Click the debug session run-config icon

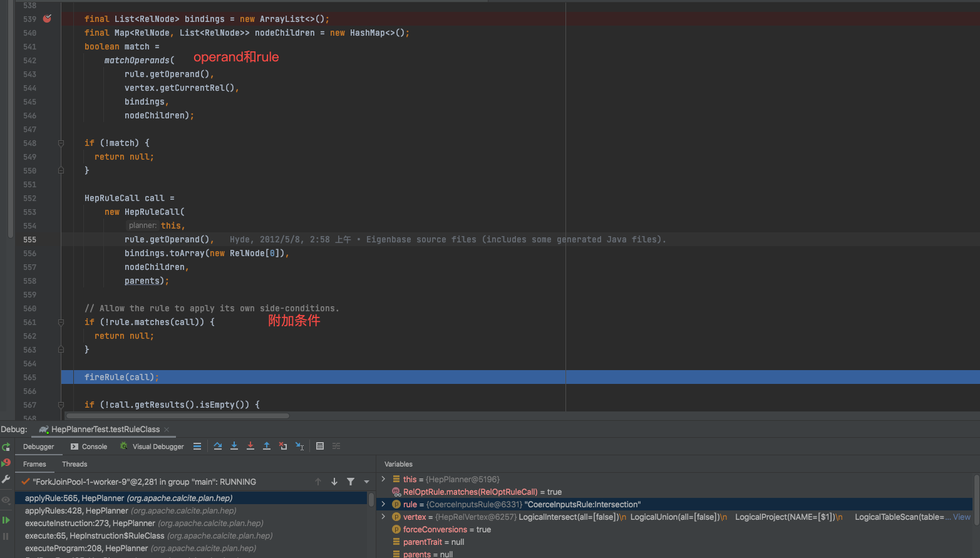(x=44, y=430)
